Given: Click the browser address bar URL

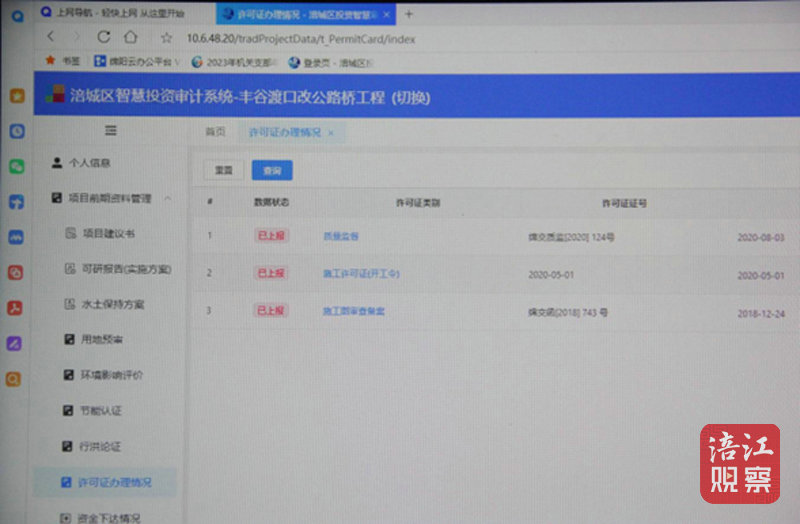Looking at the screenshot, I should point(300,38).
